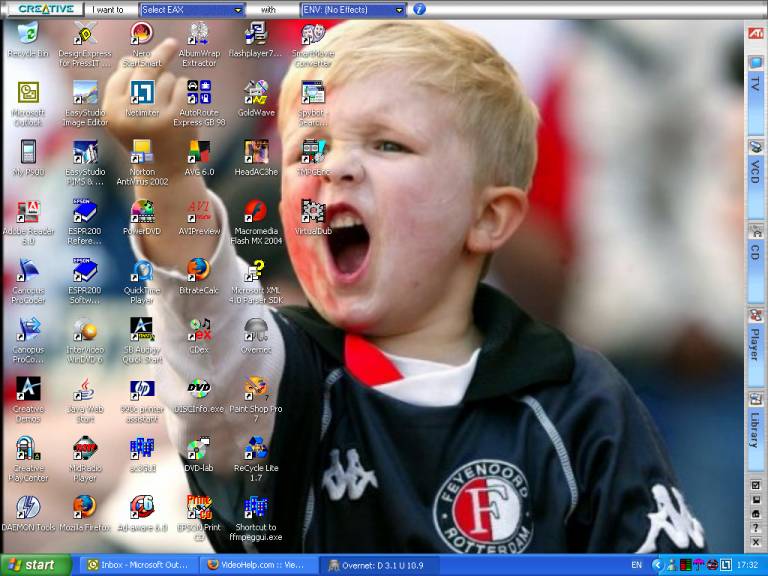Open QuickTime Player desktop icon
Viewport: 768px width, 576px height.
[142, 270]
